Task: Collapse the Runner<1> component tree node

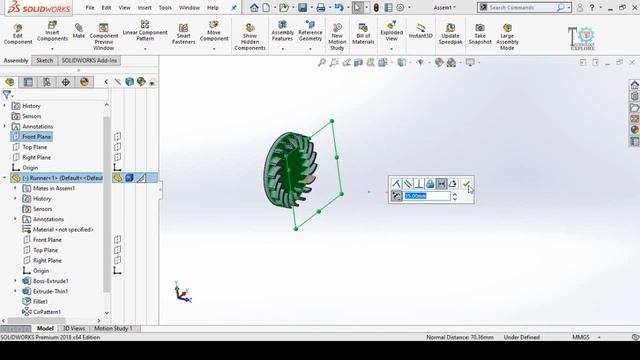Action: pos(5,178)
